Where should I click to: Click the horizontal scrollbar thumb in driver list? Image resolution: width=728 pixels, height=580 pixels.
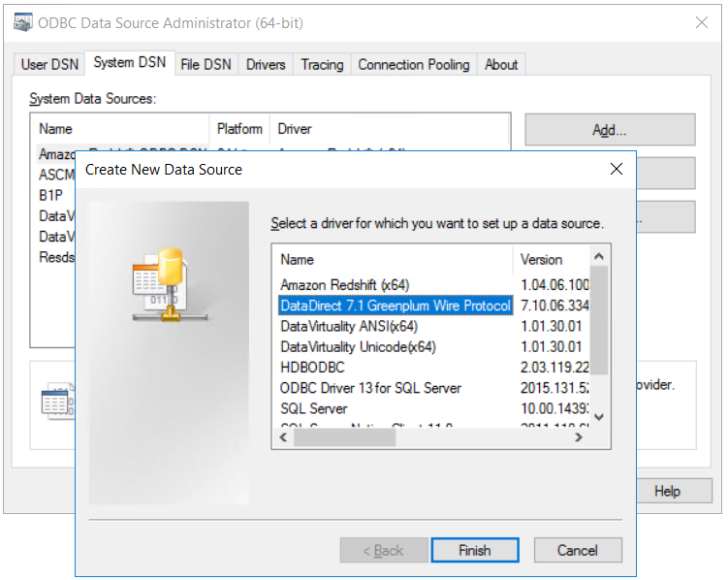click(344, 437)
